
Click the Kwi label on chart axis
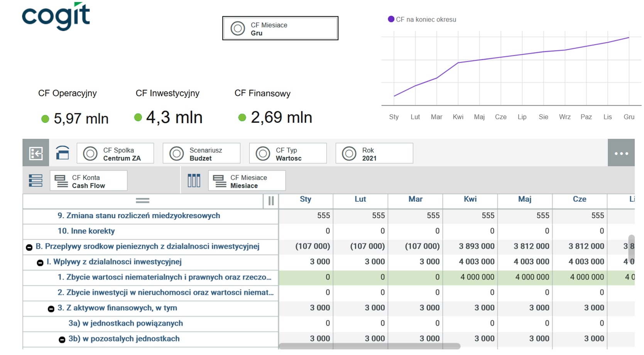[x=458, y=117]
